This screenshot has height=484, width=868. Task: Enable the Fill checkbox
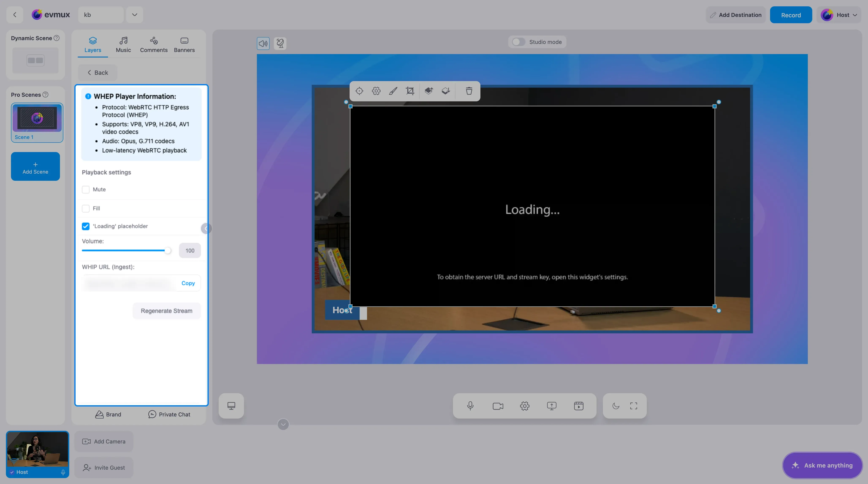coord(85,208)
